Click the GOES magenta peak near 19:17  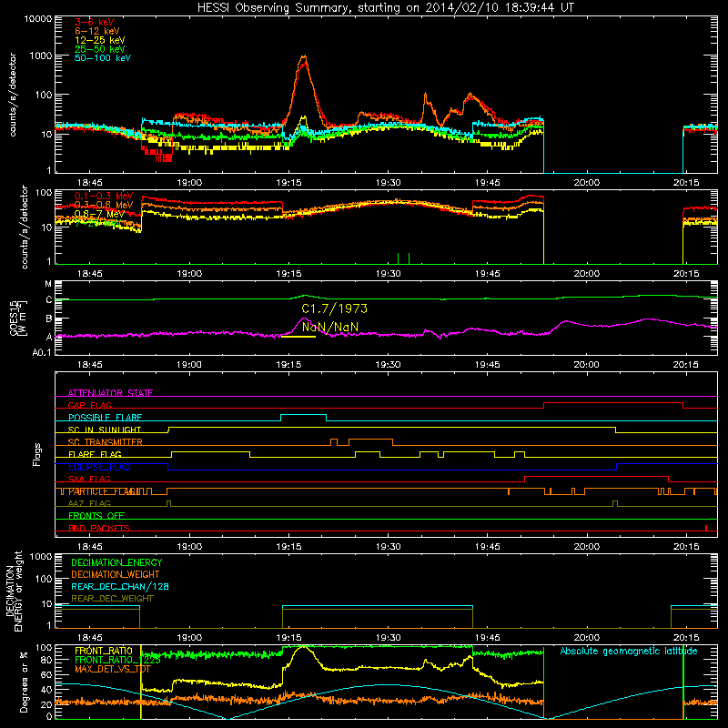pyautogui.click(x=304, y=319)
